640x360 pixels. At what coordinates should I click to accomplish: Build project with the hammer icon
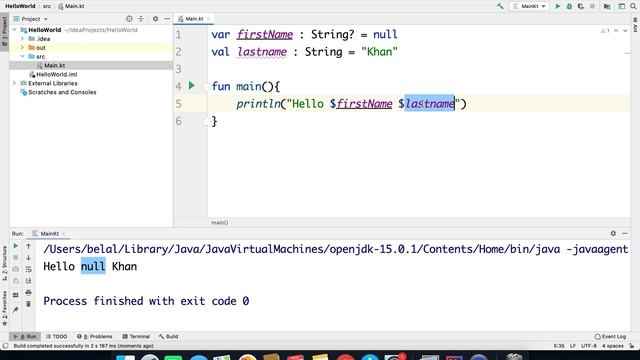pyautogui.click(x=500, y=6)
